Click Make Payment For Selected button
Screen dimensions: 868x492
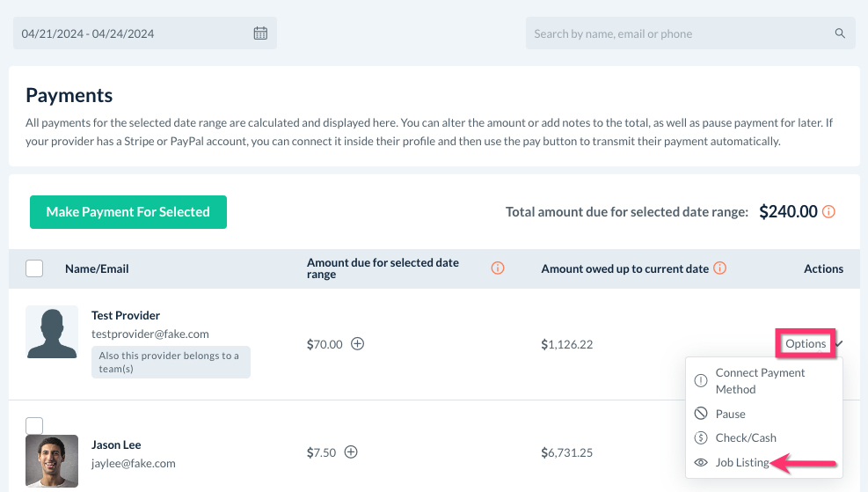tap(128, 212)
